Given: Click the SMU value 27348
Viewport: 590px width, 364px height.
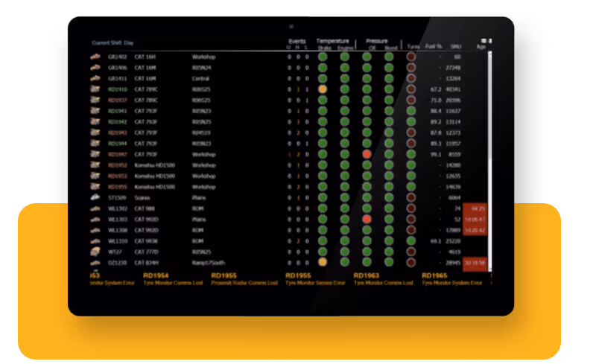Looking at the screenshot, I should [x=453, y=68].
